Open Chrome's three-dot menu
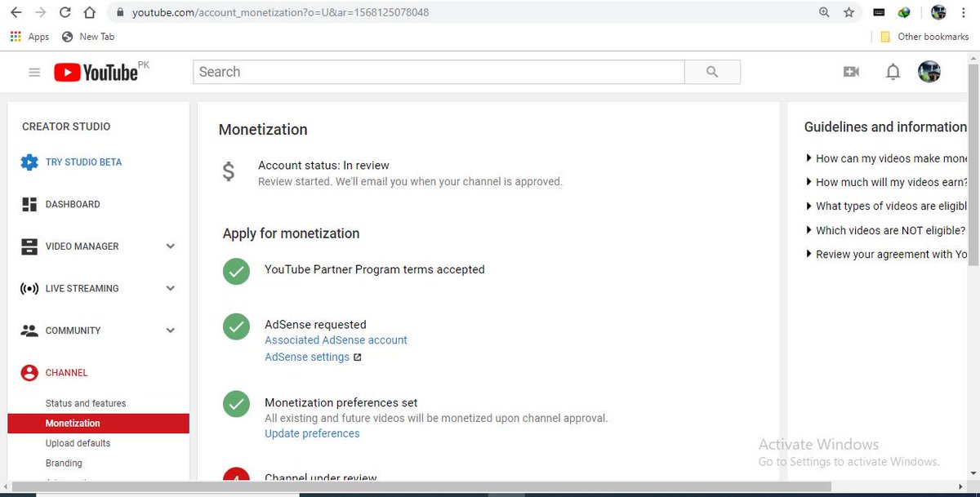Image resolution: width=980 pixels, height=497 pixels. pyautogui.click(x=964, y=12)
